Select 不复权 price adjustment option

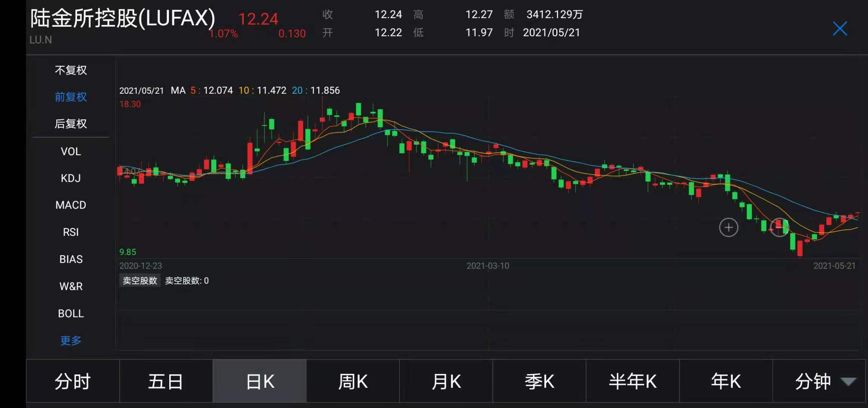pyautogui.click(x=71, y=70)
